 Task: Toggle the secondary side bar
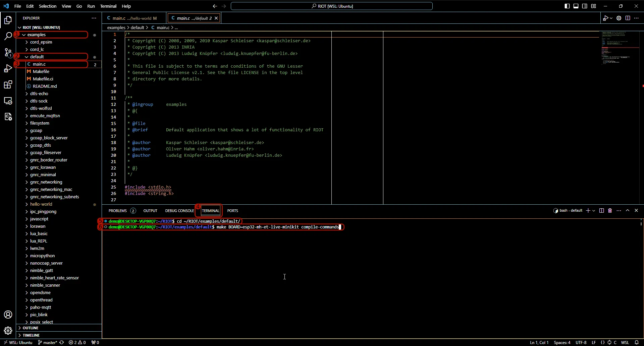pyautogui.click(x=585, y=6)
